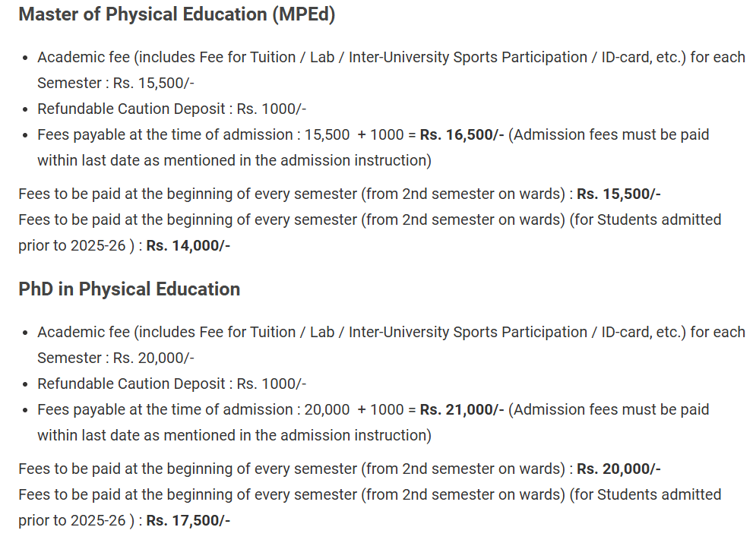This screenshot has height=543, width=756.
Task: Click "Semester : Rs. 20,000/-" under PhD
Action: [115, 358]
